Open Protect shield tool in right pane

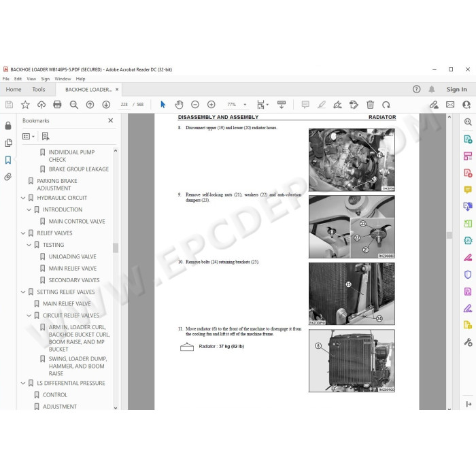coord(468,275)
